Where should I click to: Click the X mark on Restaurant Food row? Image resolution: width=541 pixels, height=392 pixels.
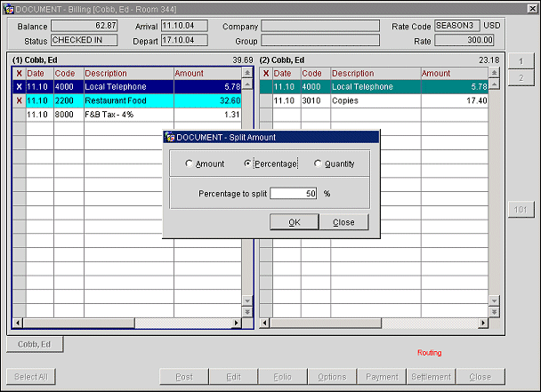(19, 101)
